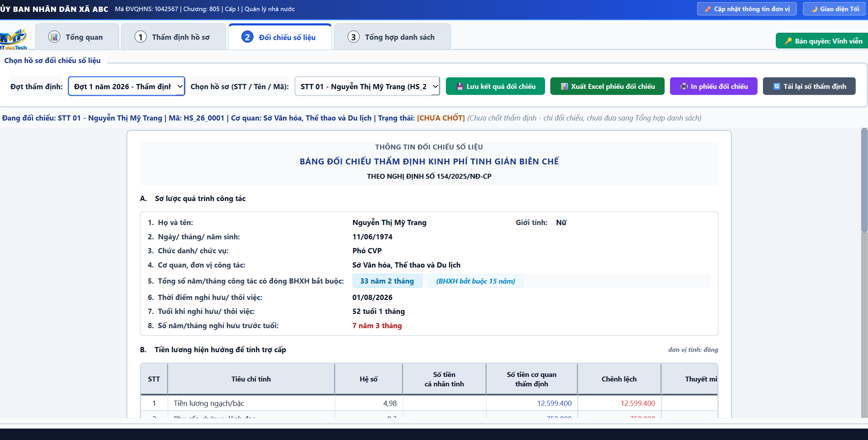Click the vertical scrollbar thumb
The image size is (868, 440).
point(864,180)
